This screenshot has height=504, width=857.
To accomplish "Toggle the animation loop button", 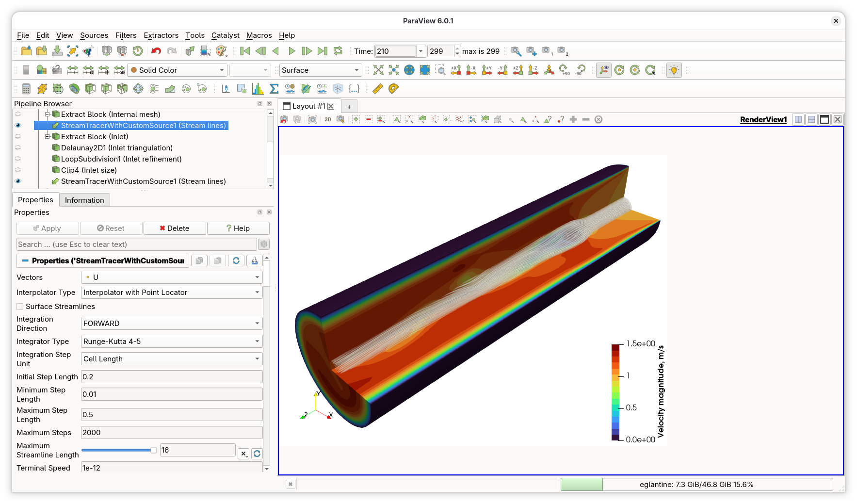I will tap(338, 51).
